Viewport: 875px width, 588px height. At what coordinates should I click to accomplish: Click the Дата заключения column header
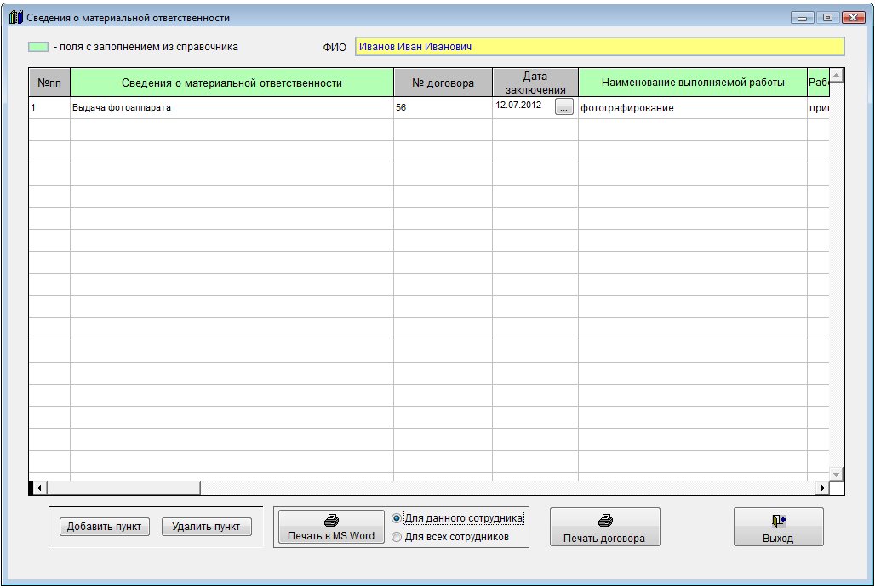pos(535,83)
